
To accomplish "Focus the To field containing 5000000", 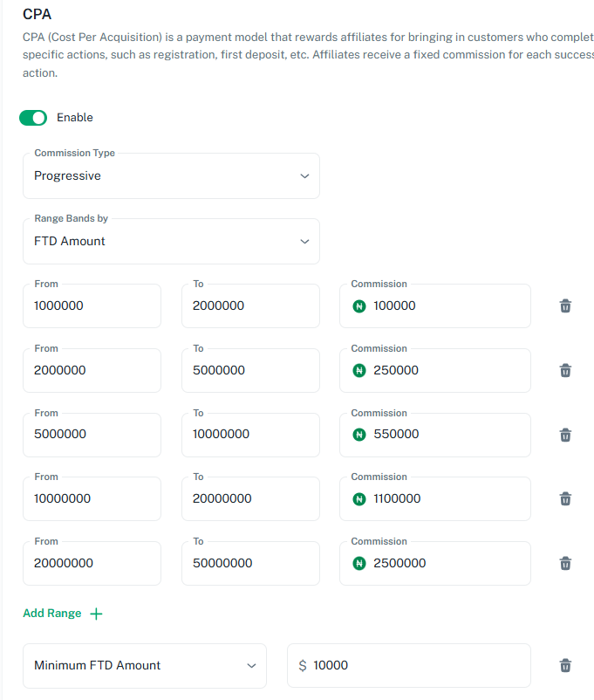I will point(250,371).
